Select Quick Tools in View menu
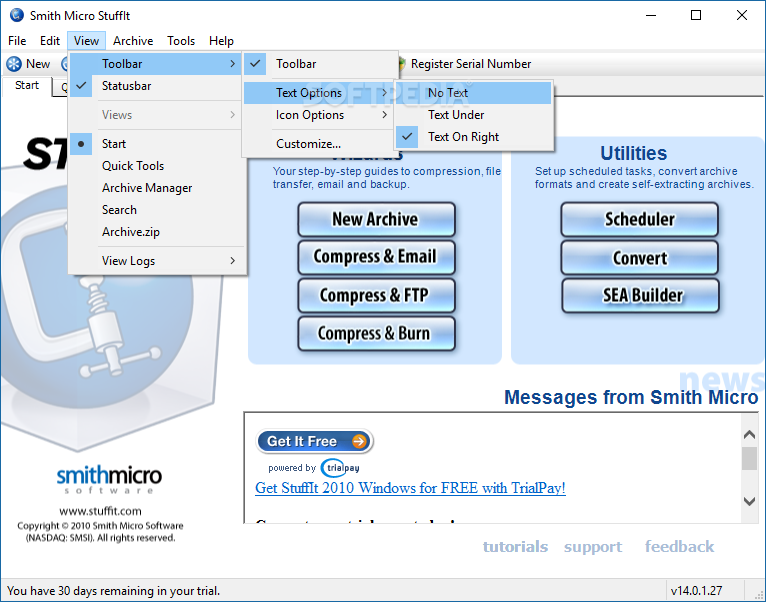This screenshot has height=602, width=766. point(155,166)
